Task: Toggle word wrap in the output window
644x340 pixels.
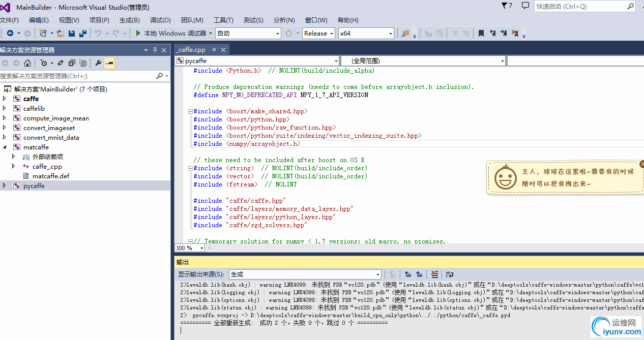Action: tap(450, 274)
